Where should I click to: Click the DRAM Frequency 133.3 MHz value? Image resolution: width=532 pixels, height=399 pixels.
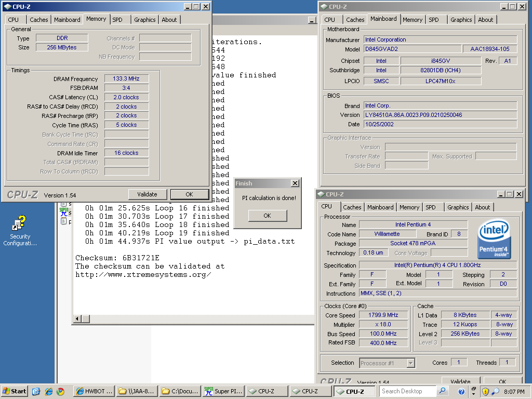pos(127,79)
